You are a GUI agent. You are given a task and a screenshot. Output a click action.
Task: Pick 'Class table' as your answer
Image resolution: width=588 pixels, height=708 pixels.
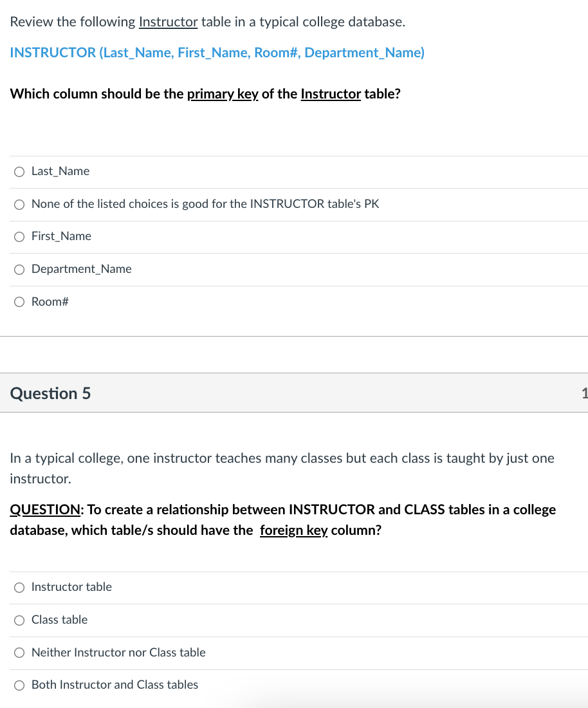click(19, 620)
